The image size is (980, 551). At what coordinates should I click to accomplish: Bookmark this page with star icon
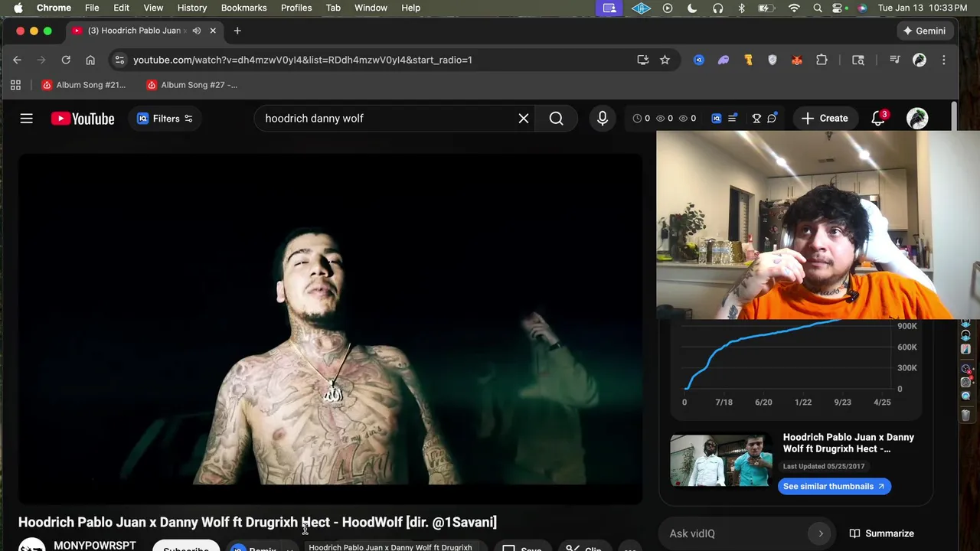pyautogui.click(x=665, y=60)
